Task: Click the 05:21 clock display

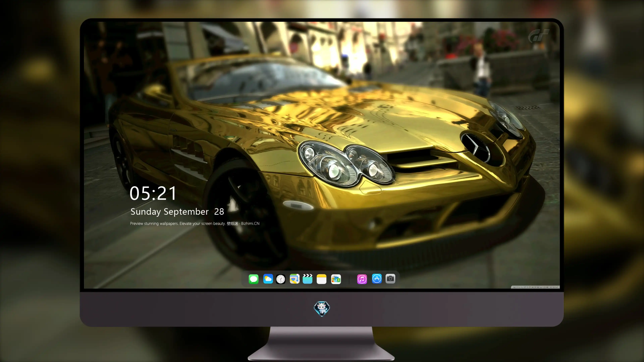Action: click(x=153, y=193)
